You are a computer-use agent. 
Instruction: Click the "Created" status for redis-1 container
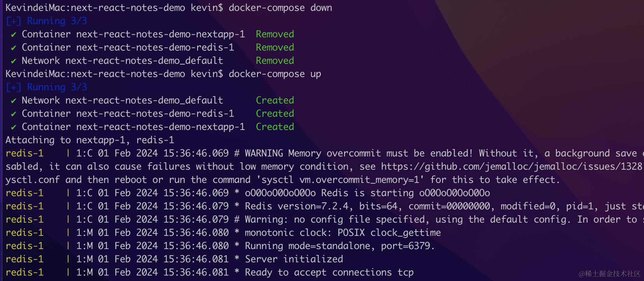[275, 114]
